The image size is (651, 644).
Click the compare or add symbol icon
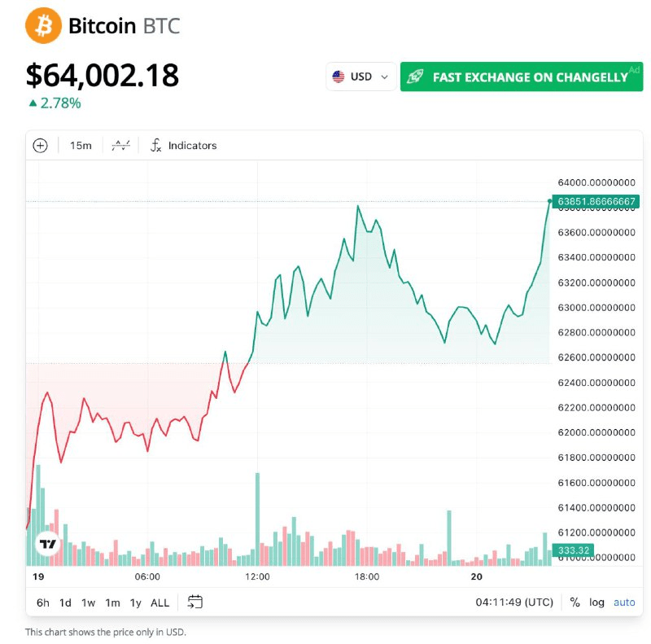pos(40,146)
